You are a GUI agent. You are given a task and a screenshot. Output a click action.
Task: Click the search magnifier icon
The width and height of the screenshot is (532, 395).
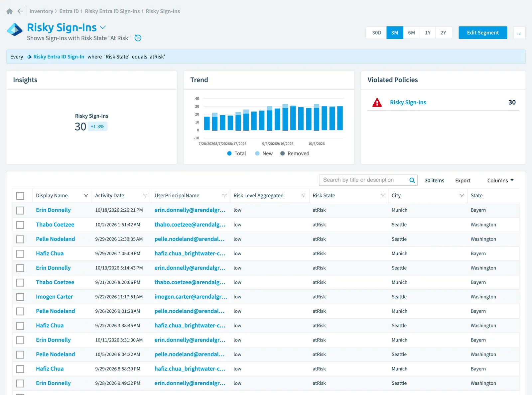412,180
